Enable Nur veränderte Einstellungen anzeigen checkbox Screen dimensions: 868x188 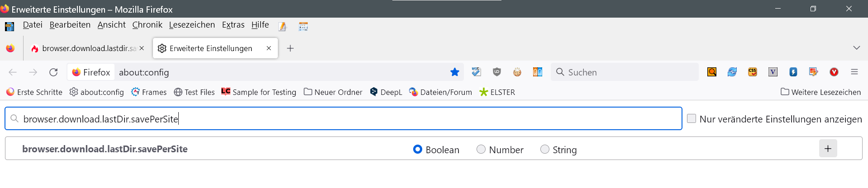click(x=692, y=118)
